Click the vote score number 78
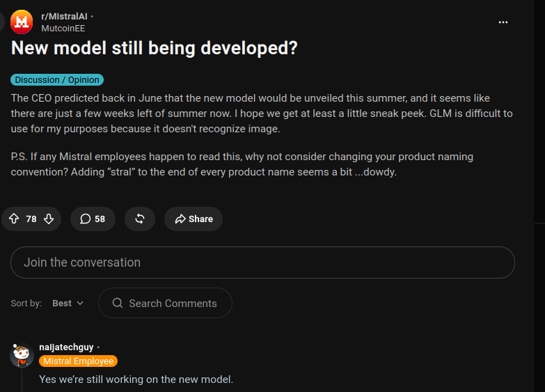The image size is (545, 392). [31, 219]
